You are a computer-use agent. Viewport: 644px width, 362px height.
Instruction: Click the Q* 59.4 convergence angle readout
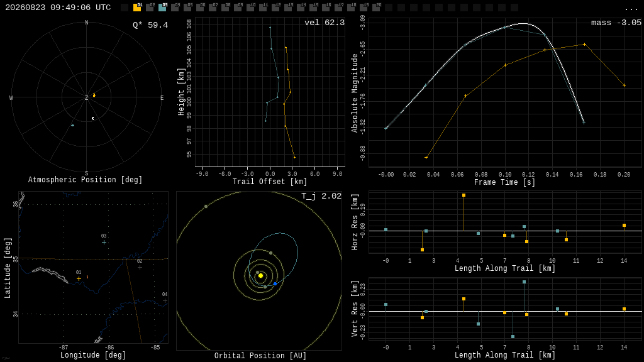[x=150, y=25]
